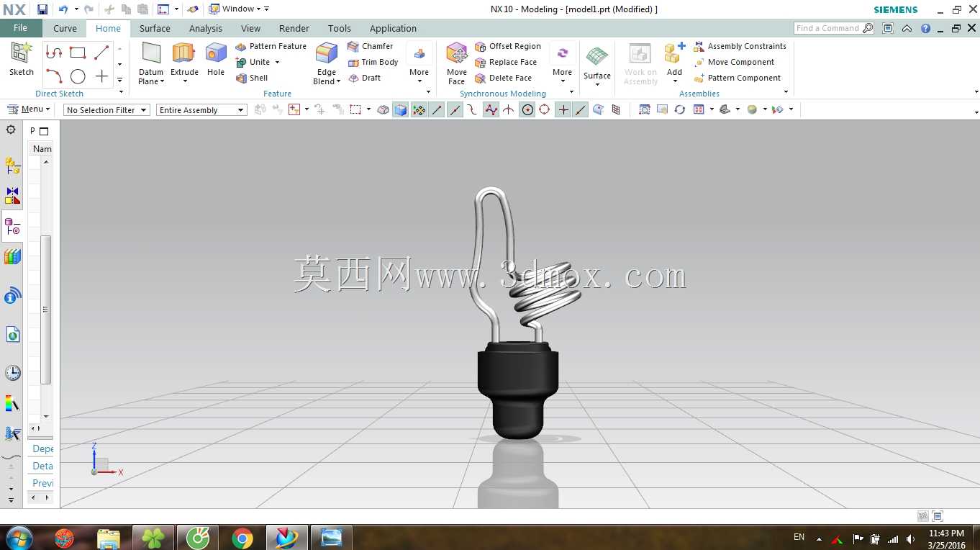Open the Constraint Navigator sidebar tab
The height and width of the screenshot is (550, 980).
coord(12,195)
